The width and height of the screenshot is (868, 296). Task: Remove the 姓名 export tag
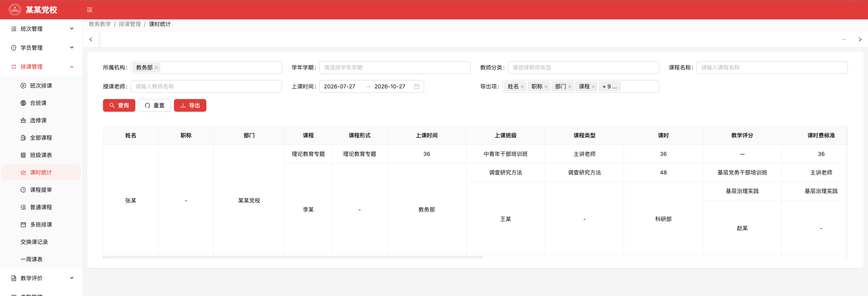pyautogui.click(x=522, y=87)
